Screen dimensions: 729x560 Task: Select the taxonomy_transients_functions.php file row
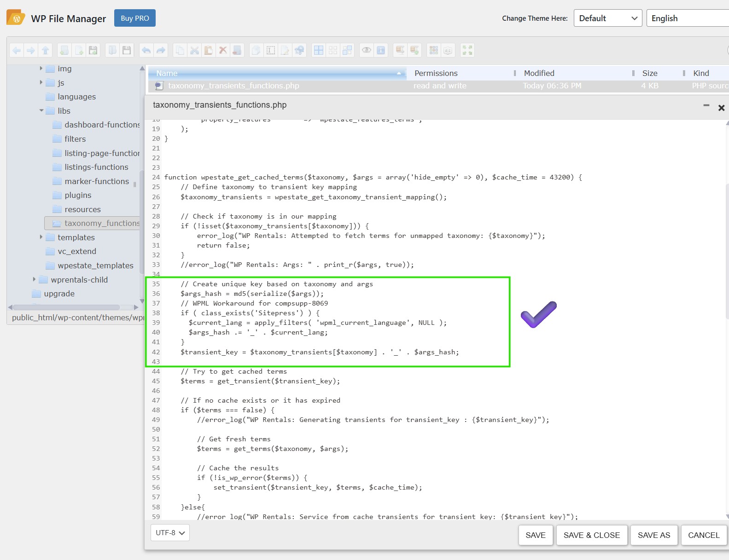[233, 86]
